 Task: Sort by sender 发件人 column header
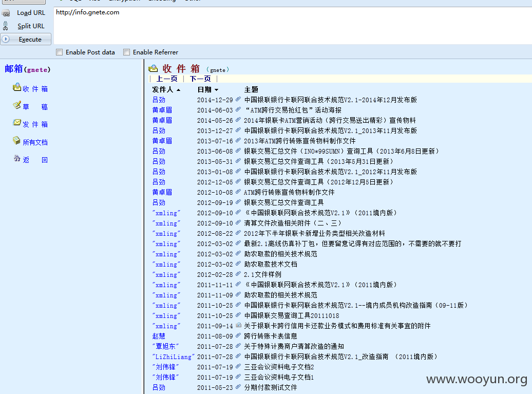[166, 89]
